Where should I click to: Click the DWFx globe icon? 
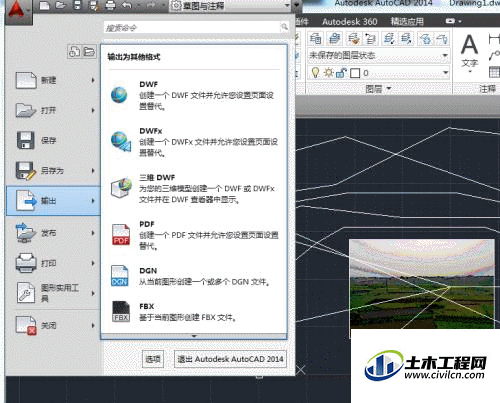pos(121,141)
